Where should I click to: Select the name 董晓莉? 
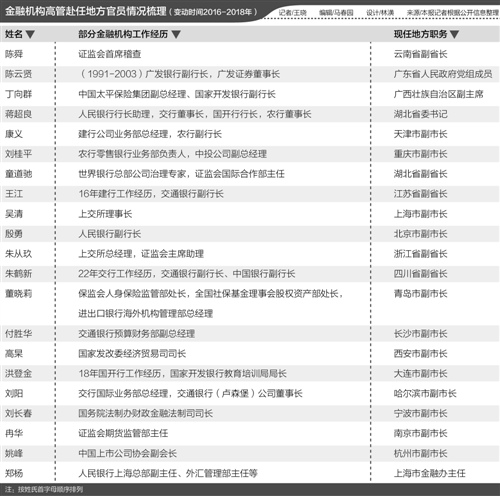tap(18, 294)
